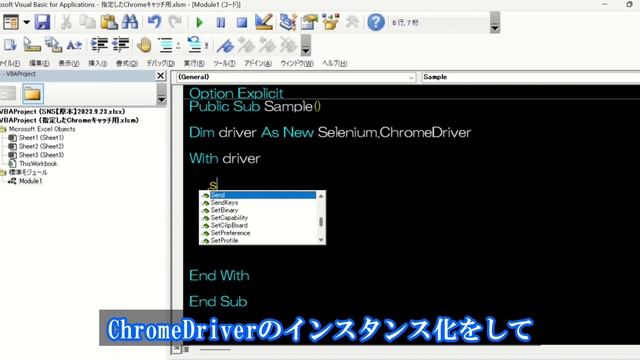Image resolution: width=640 pixels, height=360 pixels.
Task: Indent the selected code lines
Action: (x=99, y=45)
